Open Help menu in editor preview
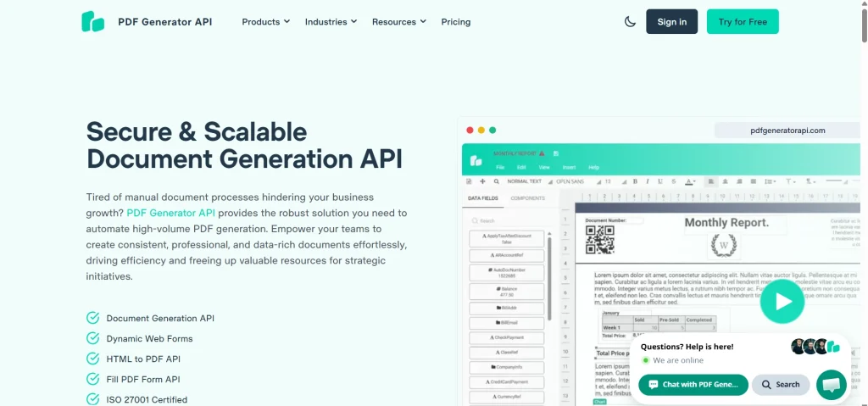The height and width of the screenshot is (406, 868). point(593,167)
